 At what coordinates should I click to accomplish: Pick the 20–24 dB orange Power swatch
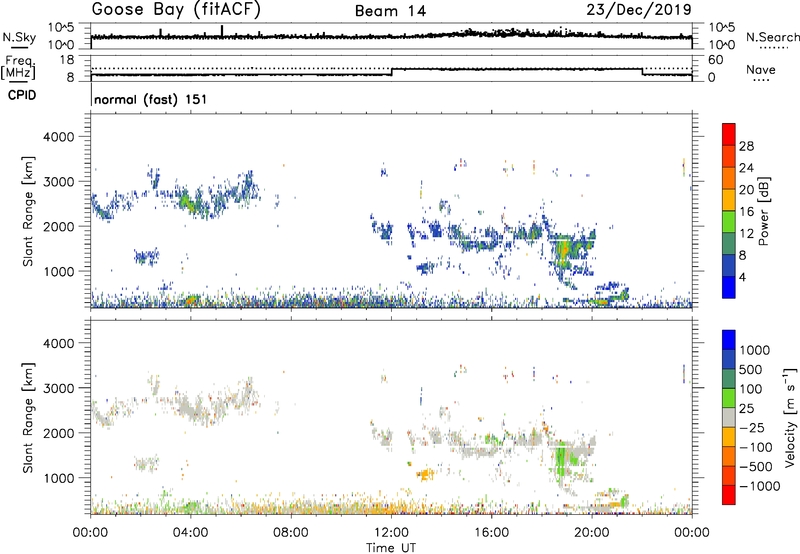[729, 178]
